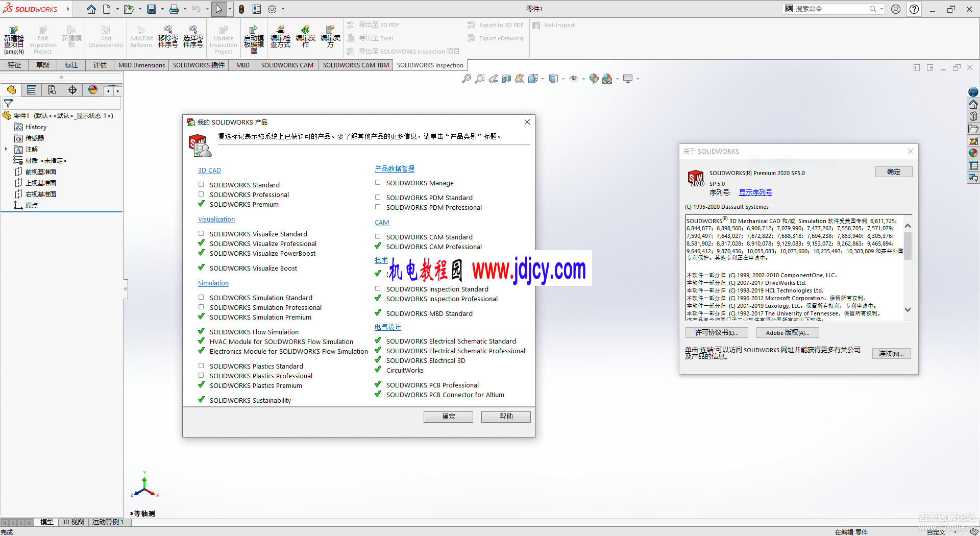Switch to MBD Dimensions tab
This screenshot has height=536, width=980.
coord(141,65)
